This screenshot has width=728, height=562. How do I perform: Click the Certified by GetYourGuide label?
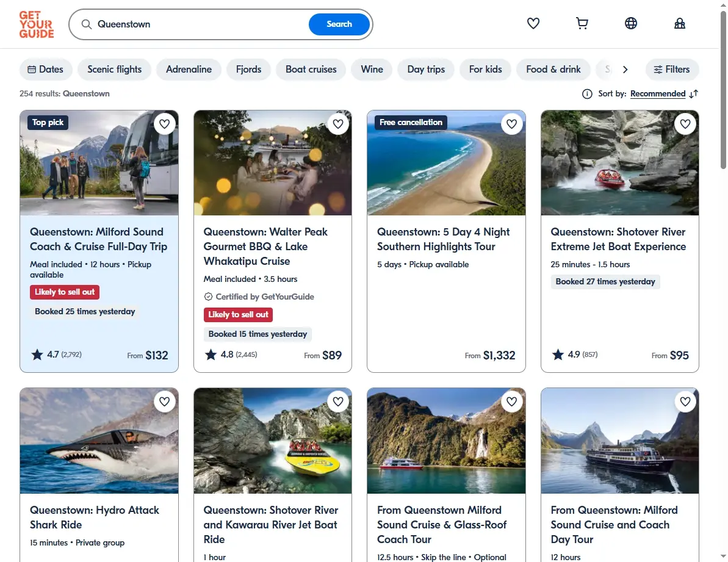[259, 297]
